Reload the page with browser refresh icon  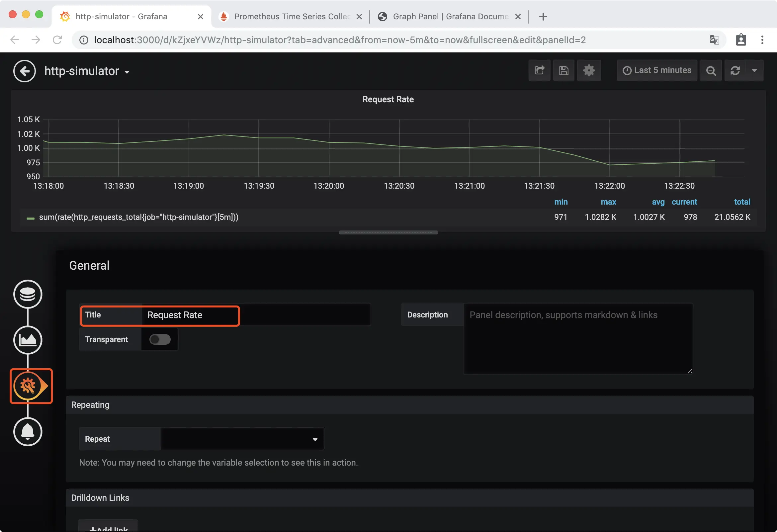57,40
